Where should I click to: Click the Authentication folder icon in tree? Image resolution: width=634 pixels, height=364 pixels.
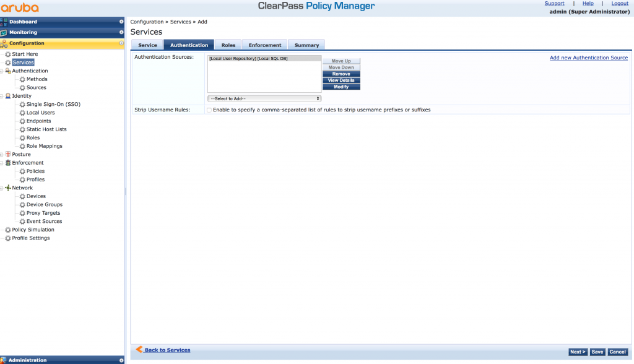pos(7,71)
